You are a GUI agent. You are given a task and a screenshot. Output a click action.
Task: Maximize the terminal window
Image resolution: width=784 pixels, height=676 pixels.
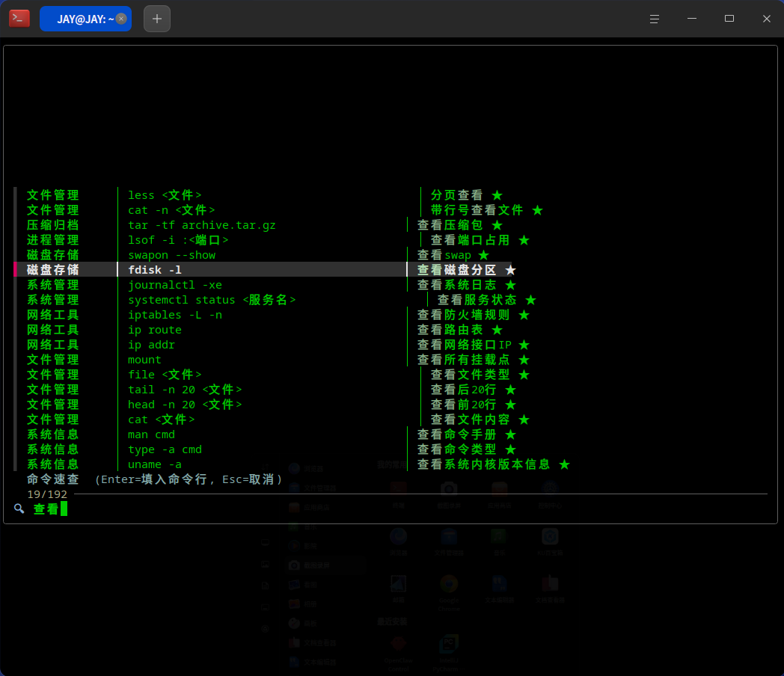pyautogui.click(x=729, y=19)
